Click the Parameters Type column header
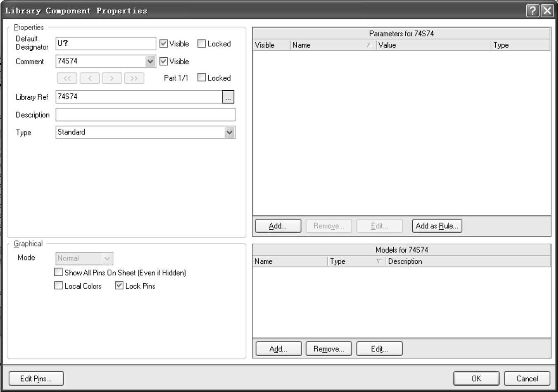 [521, 45]
